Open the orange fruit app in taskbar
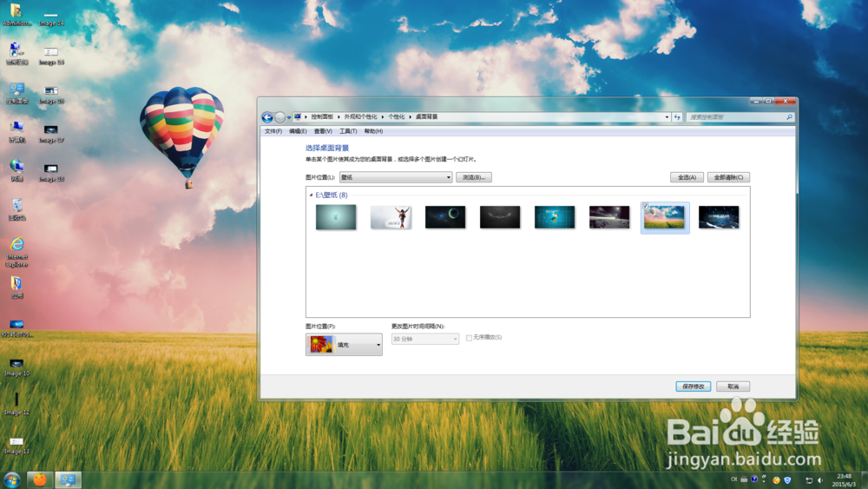Viewport: 868px width, 489px height. point(40,479)
